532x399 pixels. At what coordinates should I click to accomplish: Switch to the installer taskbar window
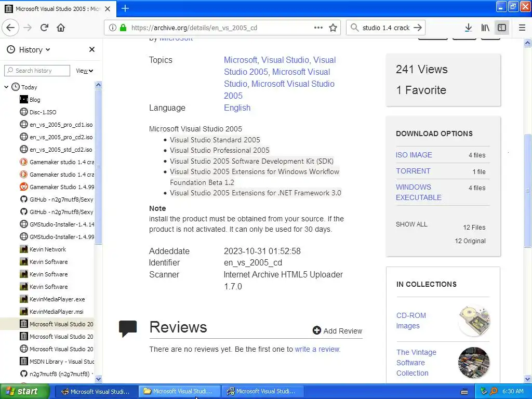(262, 392)
